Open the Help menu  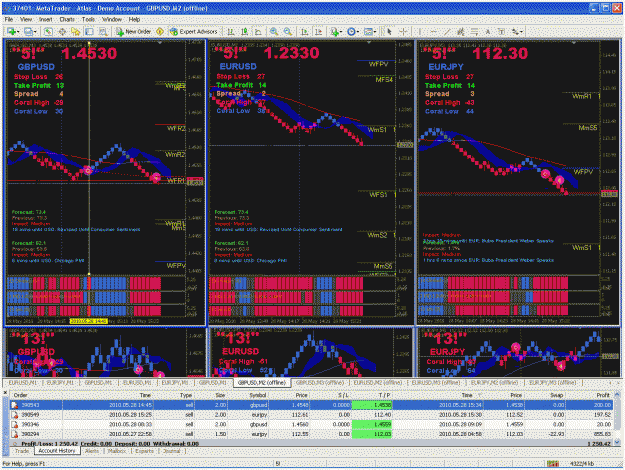click(x=134, y=19)
